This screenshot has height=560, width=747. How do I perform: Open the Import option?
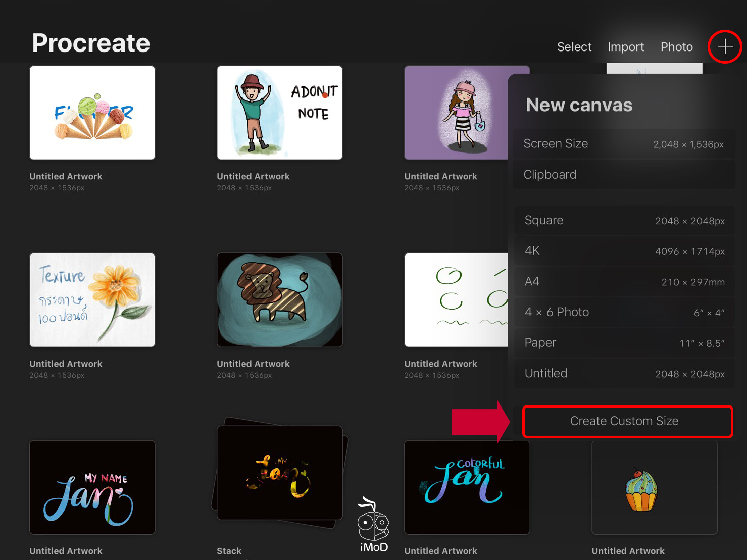[x=625, y=47]
